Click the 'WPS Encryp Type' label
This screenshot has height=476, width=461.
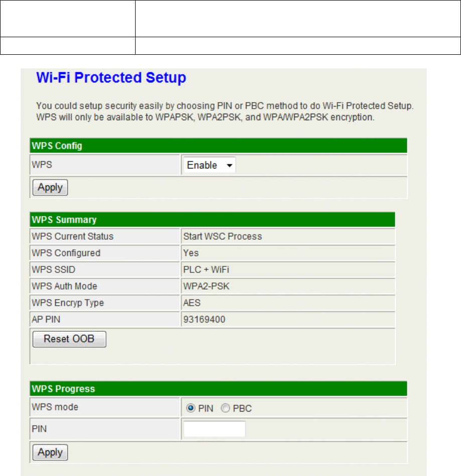click(68, 303)
